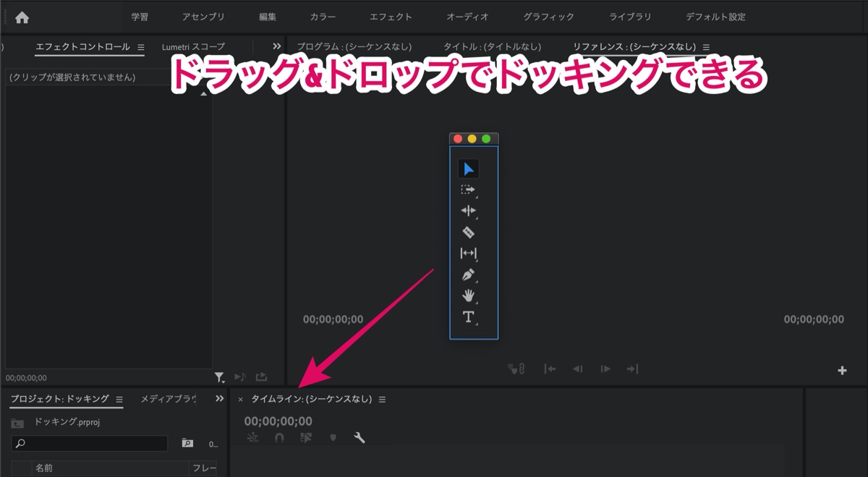868x477 pixels.
Task: Switch to エフェクト workspace
Action: coord(391,17)
